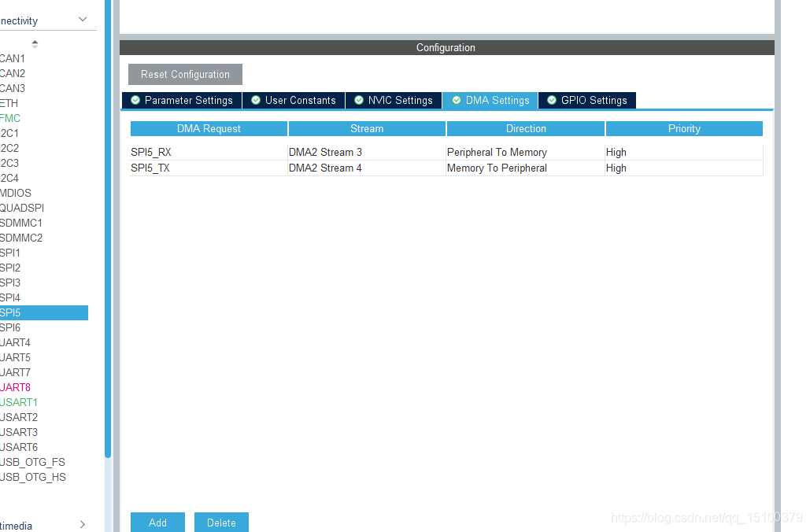Click the blue vertical scrollbar of the peripheral list
The image size is (810, 532).
[107, 228]
